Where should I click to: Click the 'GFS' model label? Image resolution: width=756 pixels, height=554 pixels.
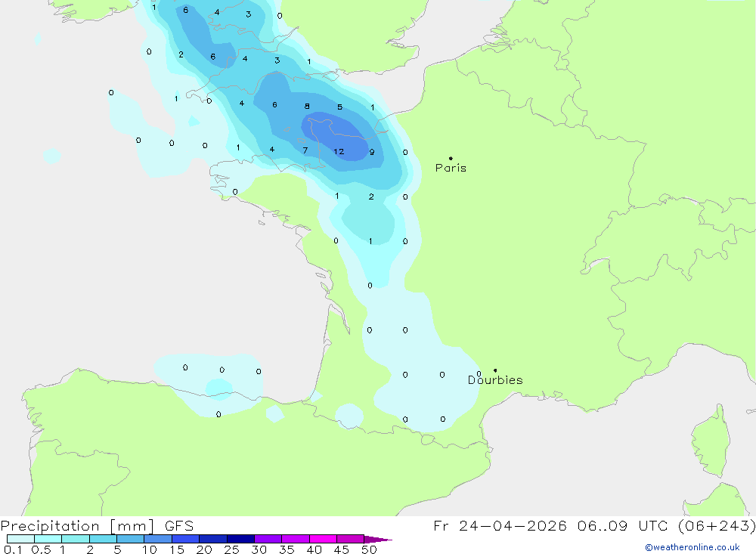(179, 526)
